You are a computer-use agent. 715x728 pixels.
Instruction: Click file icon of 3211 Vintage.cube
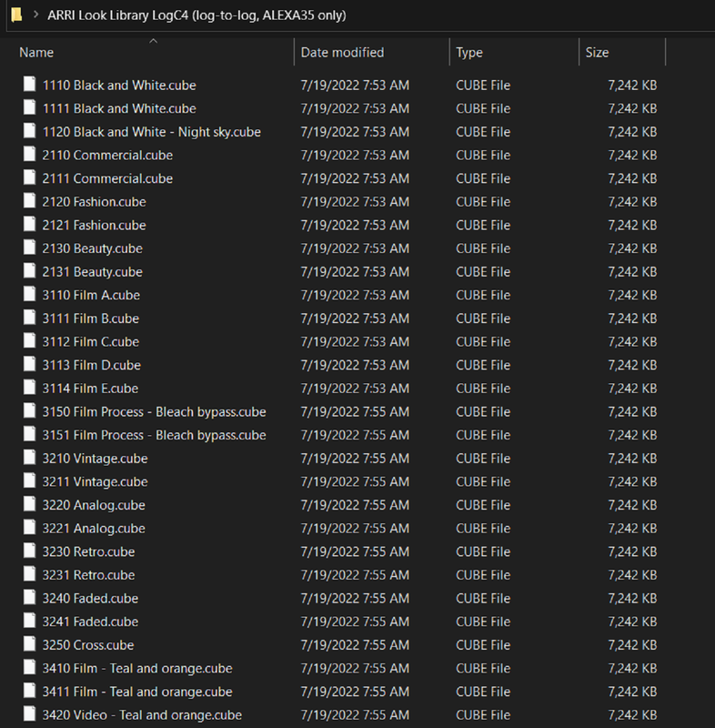tap(30, 480)
